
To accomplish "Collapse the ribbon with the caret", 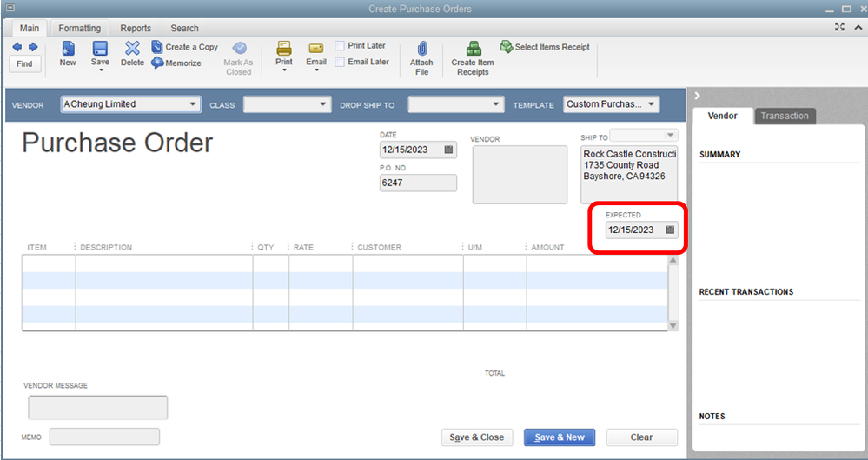I will point(858,27).
